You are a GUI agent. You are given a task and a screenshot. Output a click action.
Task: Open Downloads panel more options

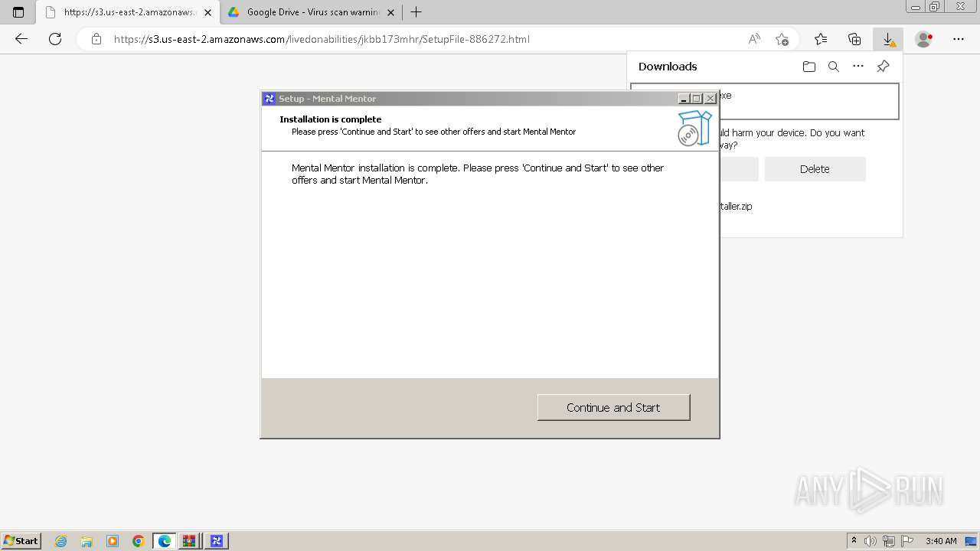pos(858,67)
